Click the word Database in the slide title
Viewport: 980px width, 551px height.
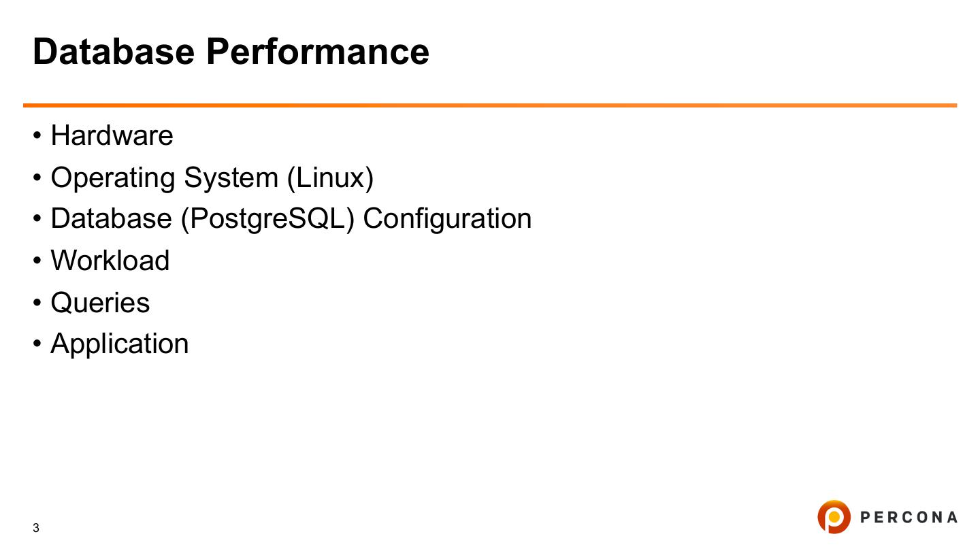[114, 52]
